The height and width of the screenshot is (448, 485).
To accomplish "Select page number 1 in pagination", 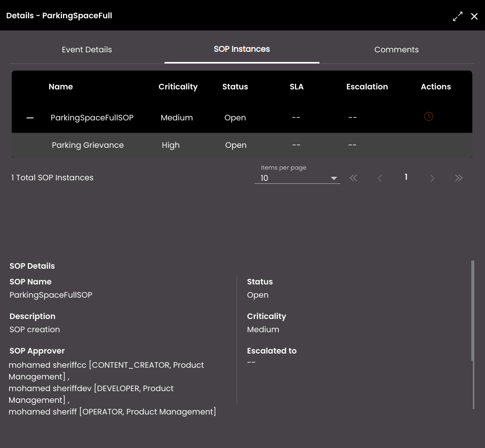I will click(x=406, y=177).
